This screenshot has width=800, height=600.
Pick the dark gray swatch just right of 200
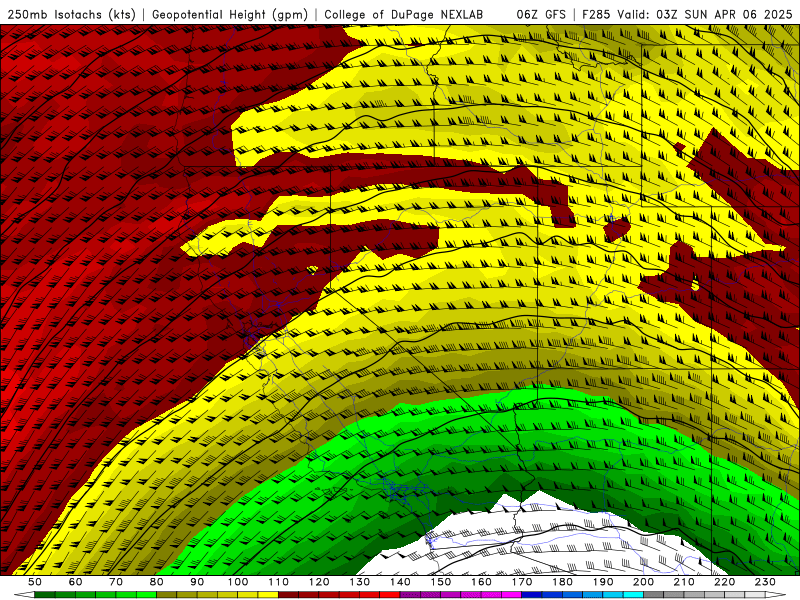[x=654, y=594]
